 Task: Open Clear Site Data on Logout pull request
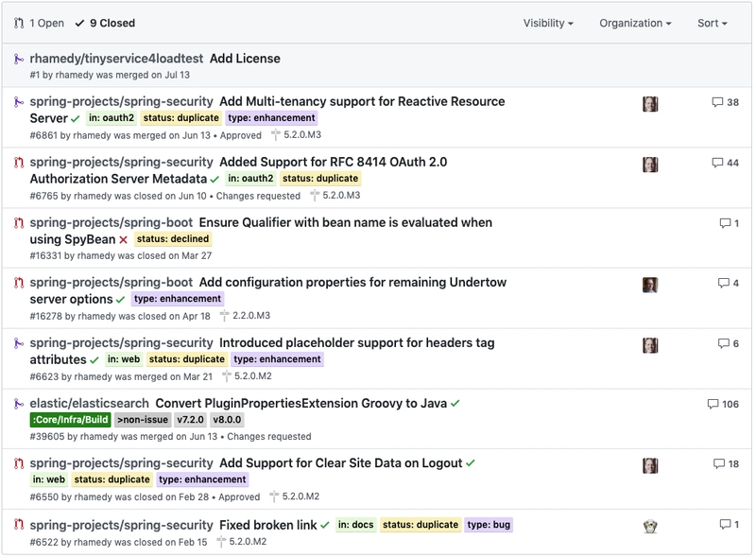341,462
